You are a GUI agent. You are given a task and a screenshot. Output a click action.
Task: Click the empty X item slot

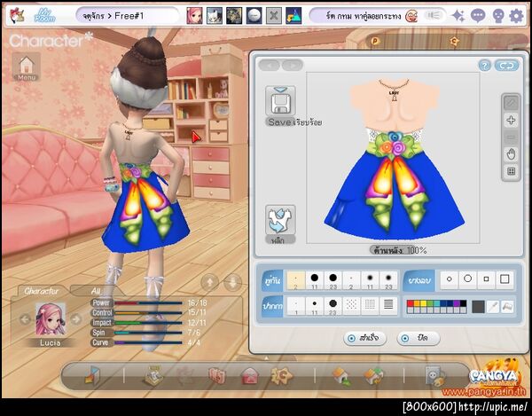coord(273,16)
